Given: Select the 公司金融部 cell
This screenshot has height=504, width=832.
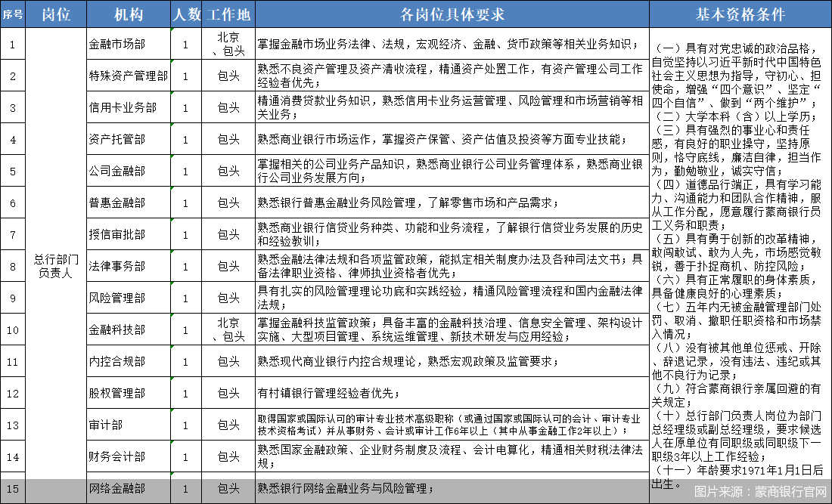Looking at the screenshot, I should tap(129, 171).
